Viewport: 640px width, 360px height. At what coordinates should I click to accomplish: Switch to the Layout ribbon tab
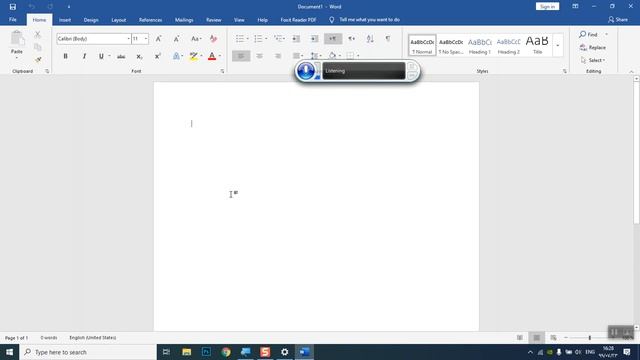(x=119, y=20)
